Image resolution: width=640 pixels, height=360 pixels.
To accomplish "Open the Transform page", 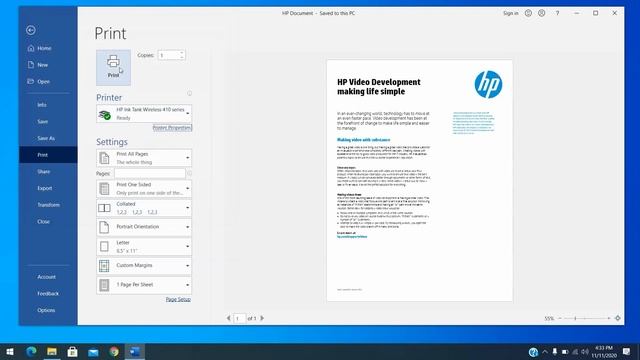I will click(48, 205).
